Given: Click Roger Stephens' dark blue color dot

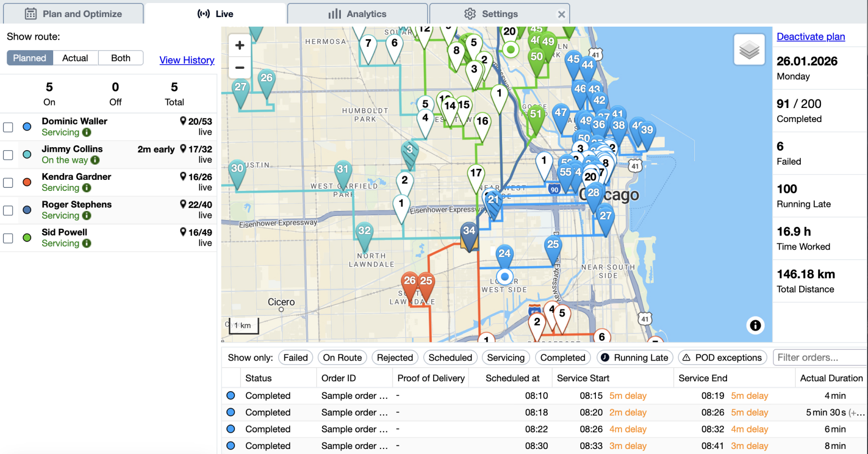Looking at the screenshot, I should pyautogui.click(x=27, y=210).
